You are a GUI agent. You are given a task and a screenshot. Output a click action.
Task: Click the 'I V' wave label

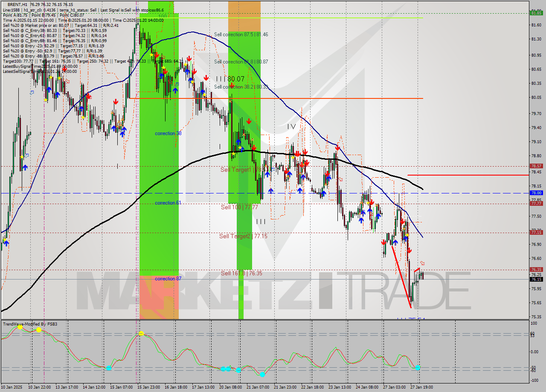(x=291, y=127)
